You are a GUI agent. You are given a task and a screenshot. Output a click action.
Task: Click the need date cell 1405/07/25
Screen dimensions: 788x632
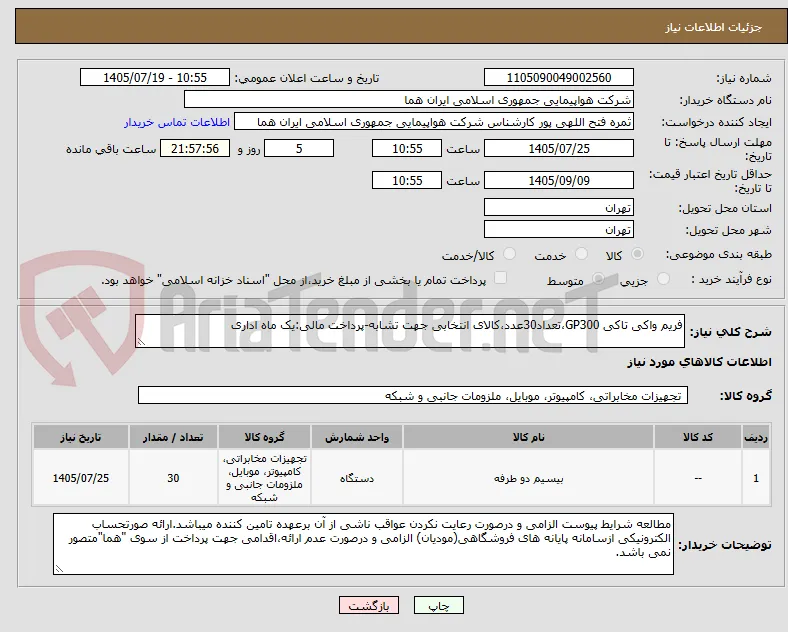coord(81,478)
